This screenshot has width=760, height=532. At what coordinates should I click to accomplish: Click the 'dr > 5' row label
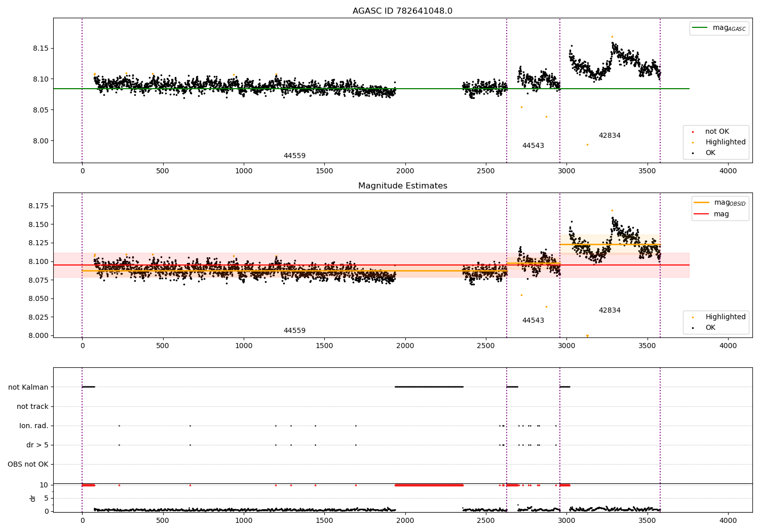click(37, 445)
